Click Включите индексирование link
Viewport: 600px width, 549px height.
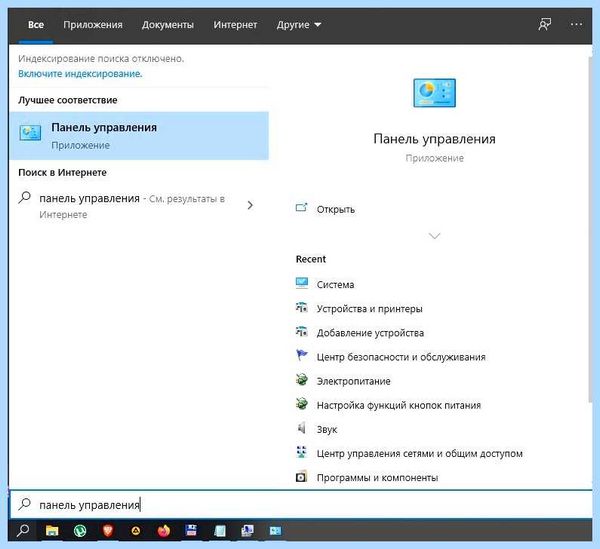[x=80, y=73]
